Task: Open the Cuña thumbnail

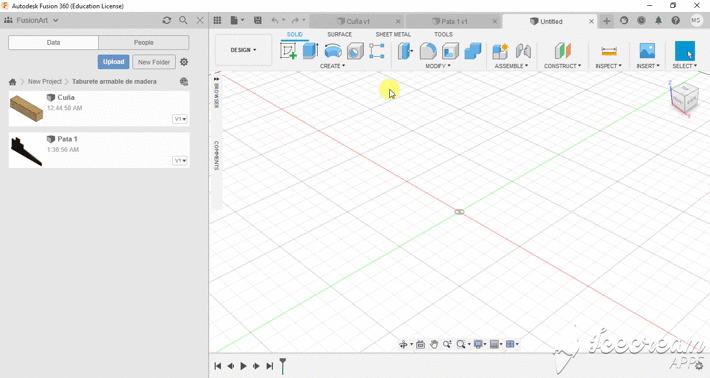Action: pos(26,109)
